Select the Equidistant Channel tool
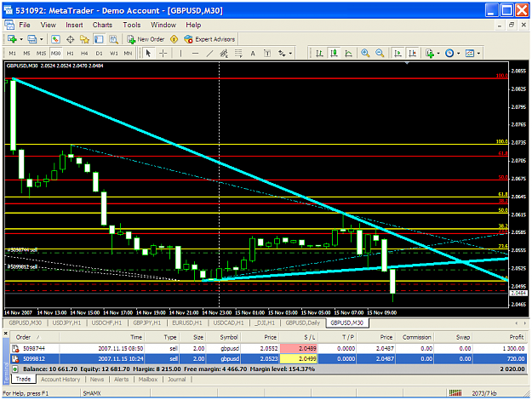Viewport: 532px width, 400px height. point(224,54)
